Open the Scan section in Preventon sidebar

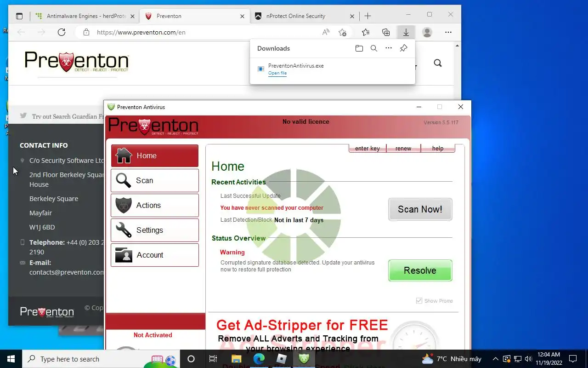pyautogui.click(x=155, y=180)
